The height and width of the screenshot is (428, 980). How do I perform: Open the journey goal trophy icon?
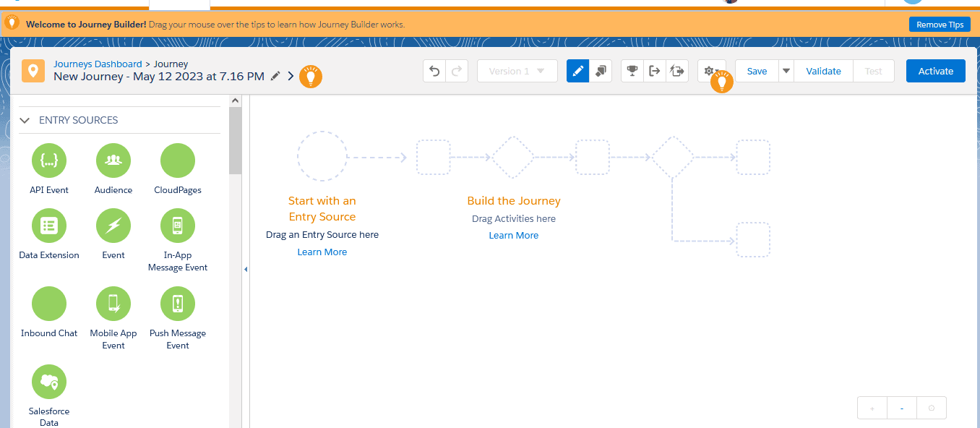coord(632,70)
